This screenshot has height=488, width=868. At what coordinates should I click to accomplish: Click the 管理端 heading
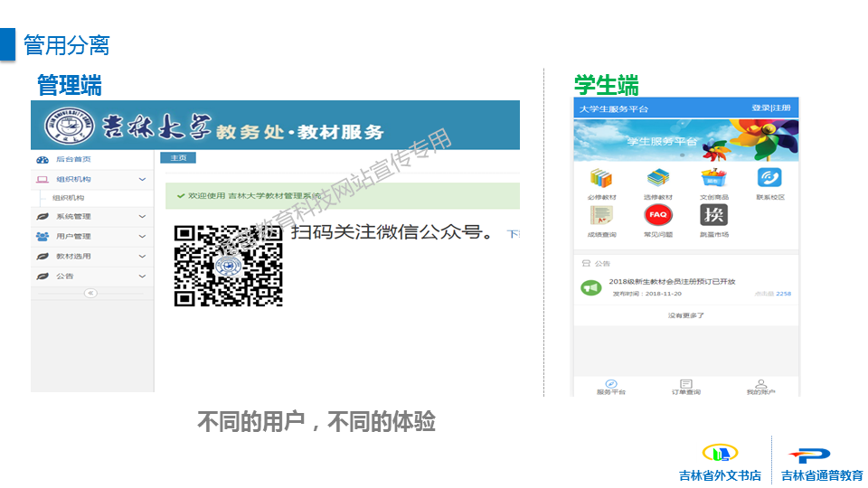point(70,85)
